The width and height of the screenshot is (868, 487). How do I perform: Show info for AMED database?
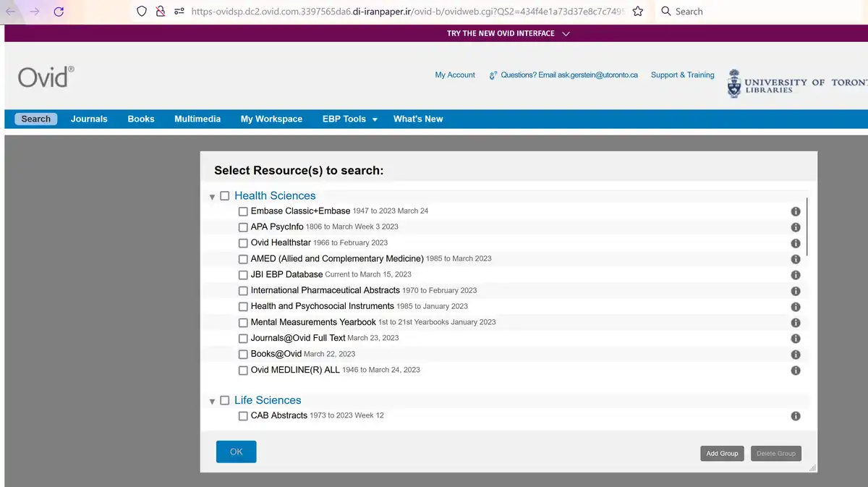click(795, 259)
